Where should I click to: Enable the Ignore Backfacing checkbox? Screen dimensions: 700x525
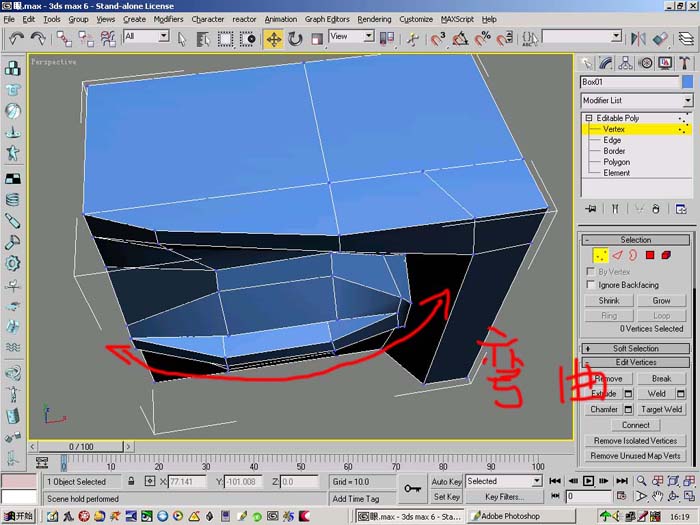click(x=590, y=284)
